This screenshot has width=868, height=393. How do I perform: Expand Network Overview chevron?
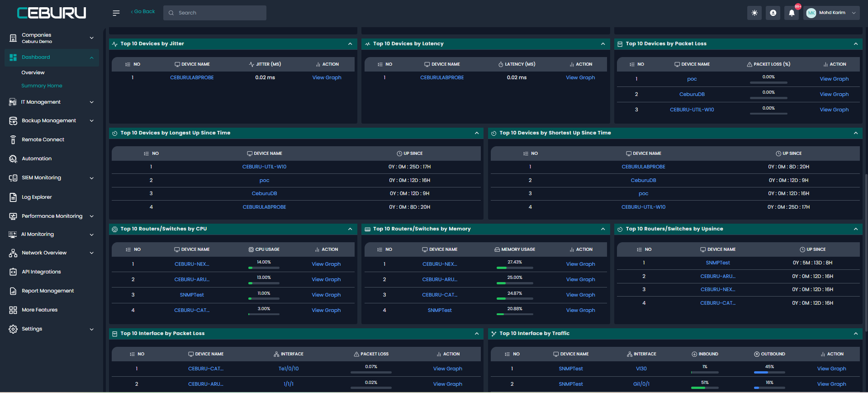pos(92,253)
